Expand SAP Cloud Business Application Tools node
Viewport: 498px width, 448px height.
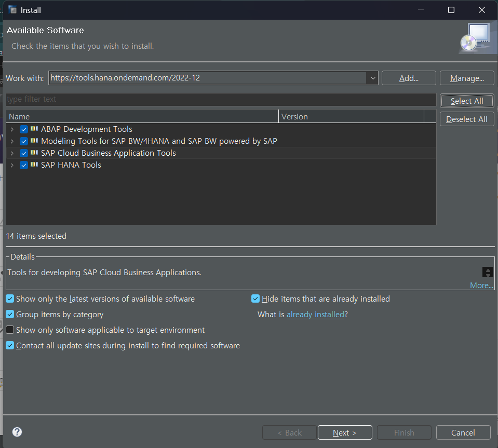coord(12,153)
